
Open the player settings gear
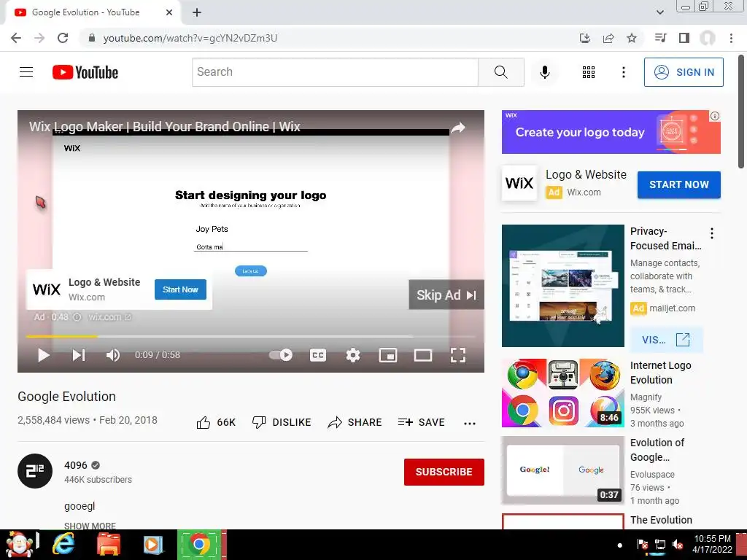353,355
